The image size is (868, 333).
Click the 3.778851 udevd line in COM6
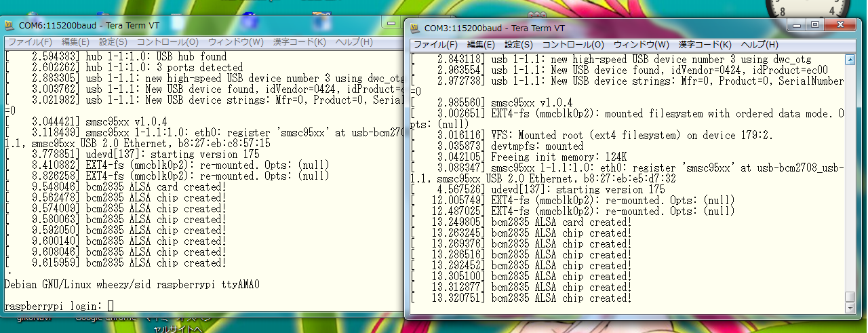click(x=132, y=155)
